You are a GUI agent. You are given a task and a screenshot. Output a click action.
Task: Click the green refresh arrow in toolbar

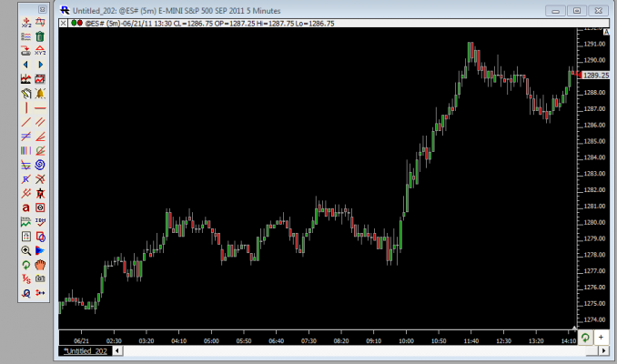tap(25, 264)
